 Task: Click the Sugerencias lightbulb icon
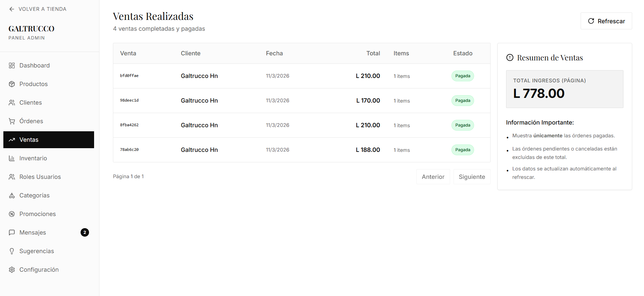click(12, 251)
